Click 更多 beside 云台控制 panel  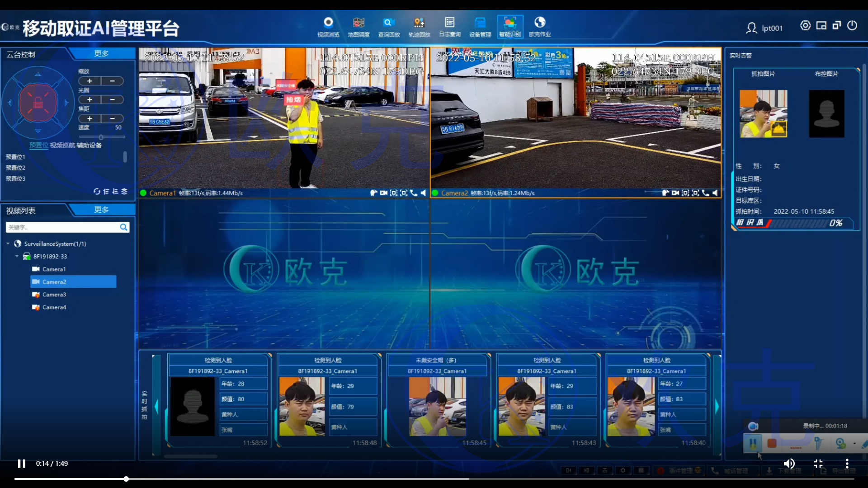101,53
